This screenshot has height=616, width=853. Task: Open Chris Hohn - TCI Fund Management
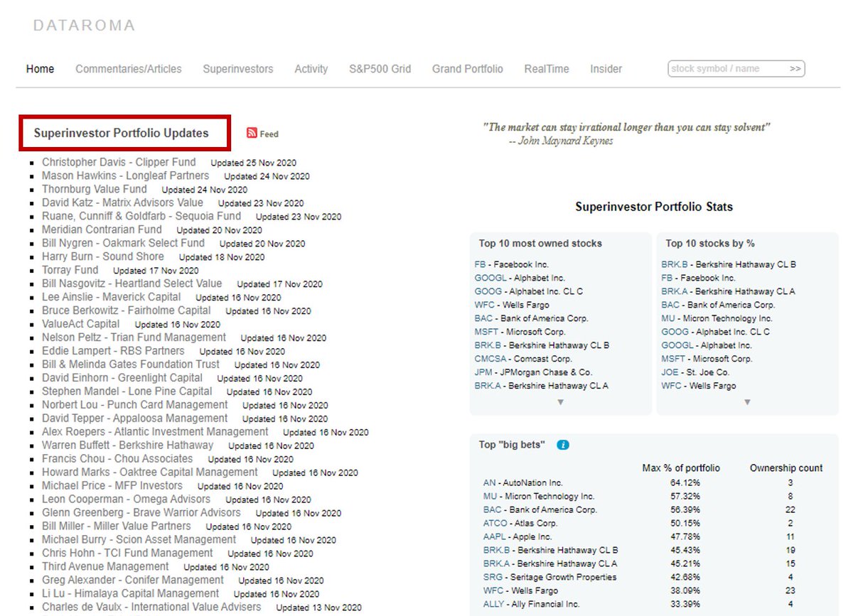coord(128,553)
